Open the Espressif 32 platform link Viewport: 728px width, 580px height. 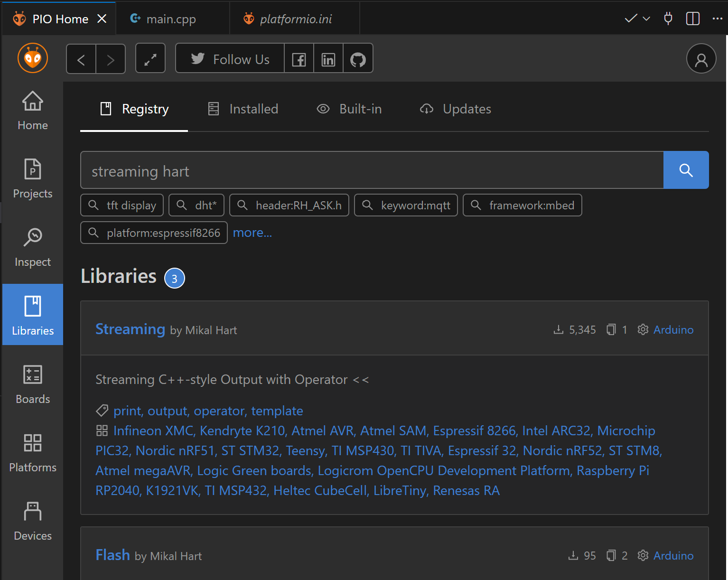pos(482,451)
